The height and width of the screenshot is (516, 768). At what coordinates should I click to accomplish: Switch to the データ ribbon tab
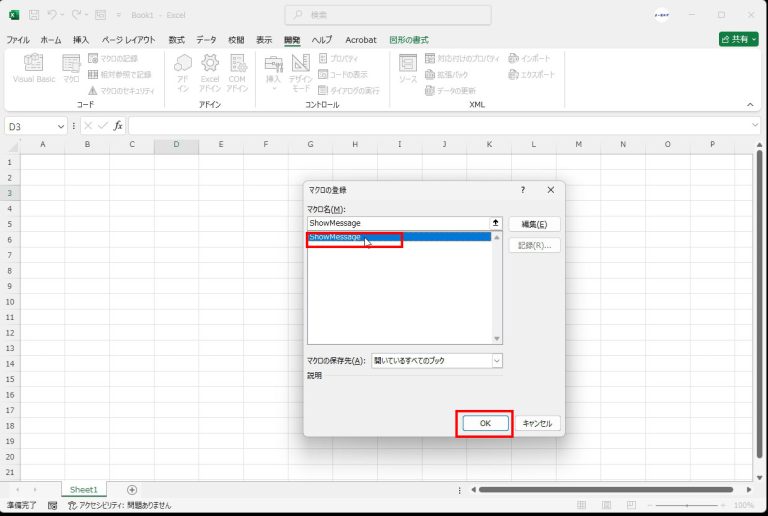tap(206, 40)
